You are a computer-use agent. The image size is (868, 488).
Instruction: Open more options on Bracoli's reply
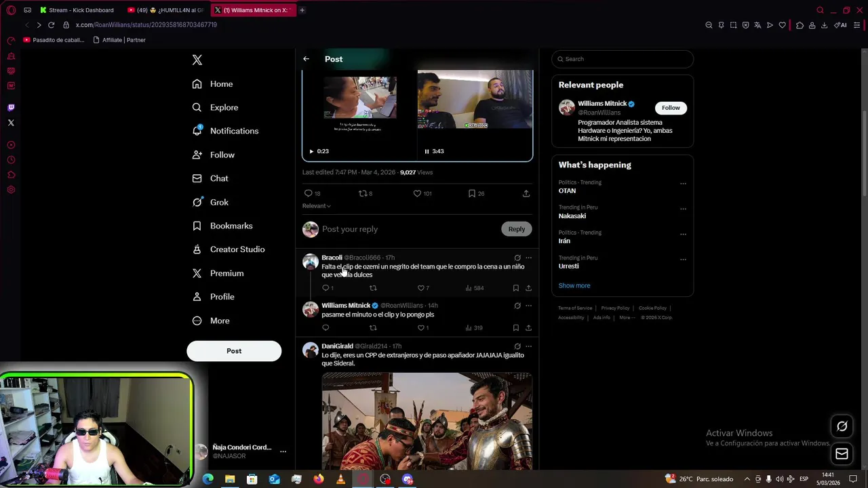[x=529, y=258]
